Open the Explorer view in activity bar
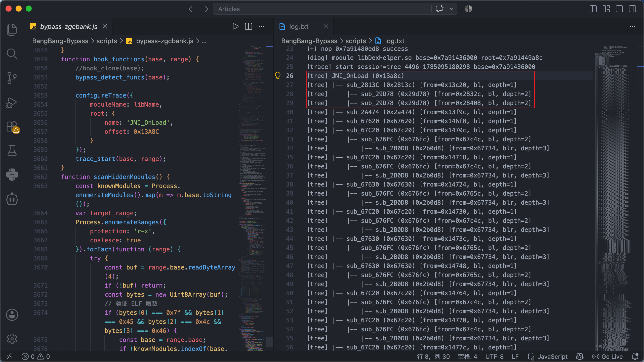This screenshot has height=362, width=644. (x=12, y=29)
